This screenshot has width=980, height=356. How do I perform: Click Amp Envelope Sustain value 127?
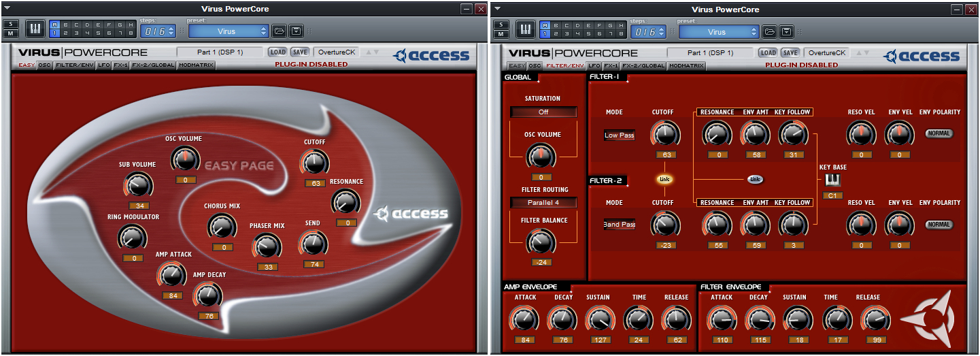[x=599, y=339]
